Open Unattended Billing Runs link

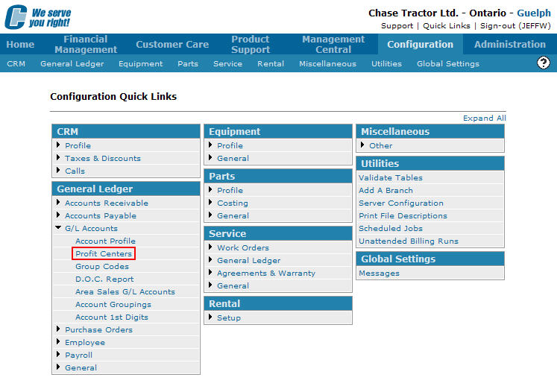click(408, 241)
